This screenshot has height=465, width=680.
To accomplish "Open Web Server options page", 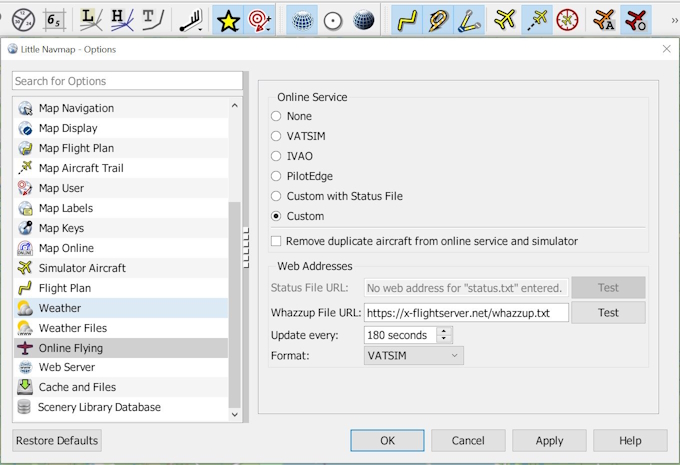I will [x=121, y=367].
